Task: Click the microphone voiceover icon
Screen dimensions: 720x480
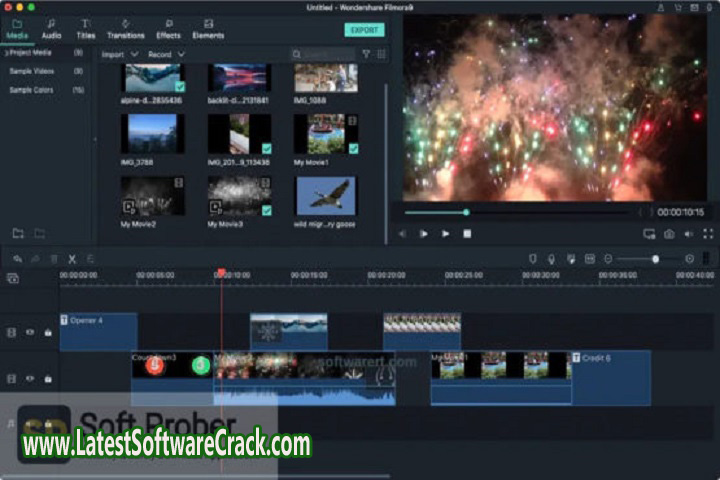Action: point(551,259)
